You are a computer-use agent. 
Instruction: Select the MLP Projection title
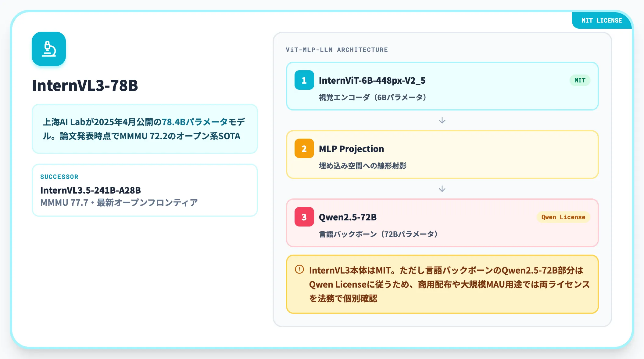coord(351,149)
